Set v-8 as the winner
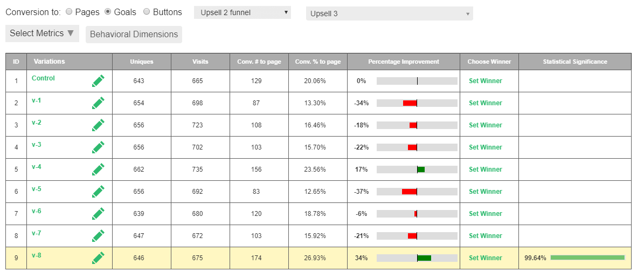Screen dimensions: 644x271 click(485, 258)
